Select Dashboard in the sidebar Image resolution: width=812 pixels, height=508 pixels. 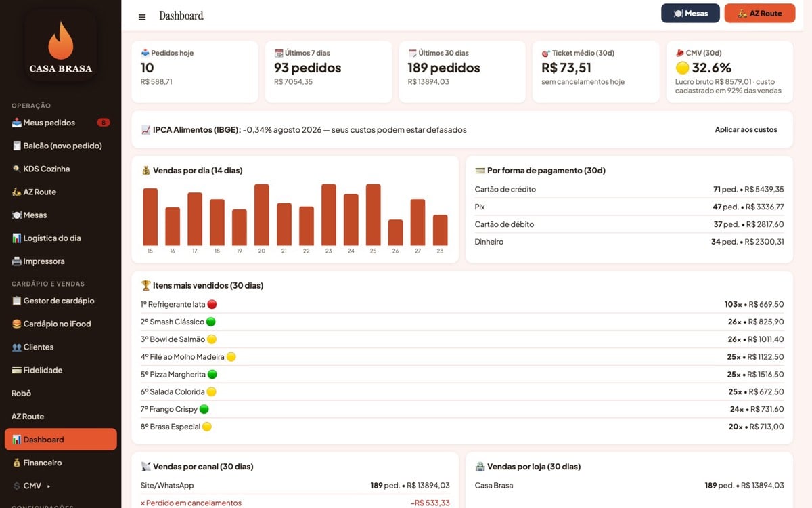pos(61,439)
